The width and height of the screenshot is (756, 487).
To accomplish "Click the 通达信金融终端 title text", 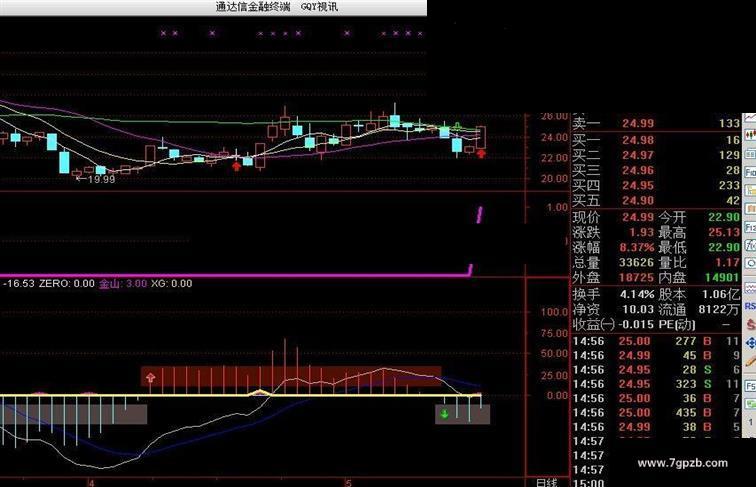I will point(253,7).
